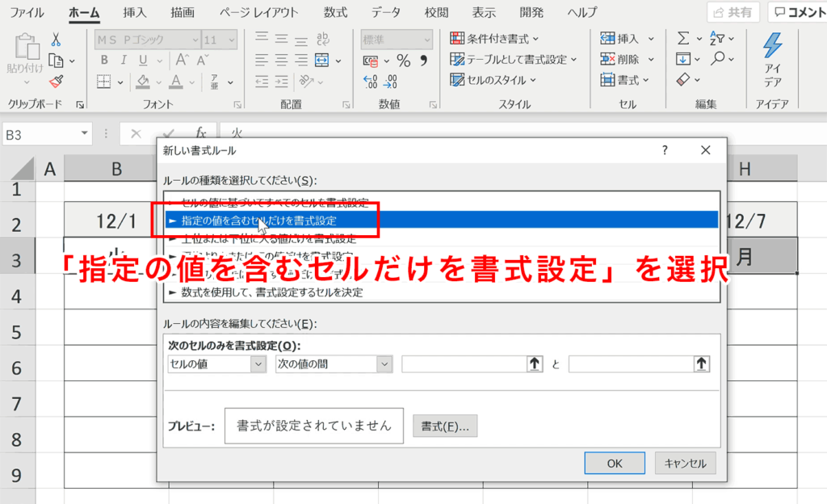The width and height of the screenshot is (827, 504).
Task: Apply font color with the A icon
Action: [x=176, y=82]
